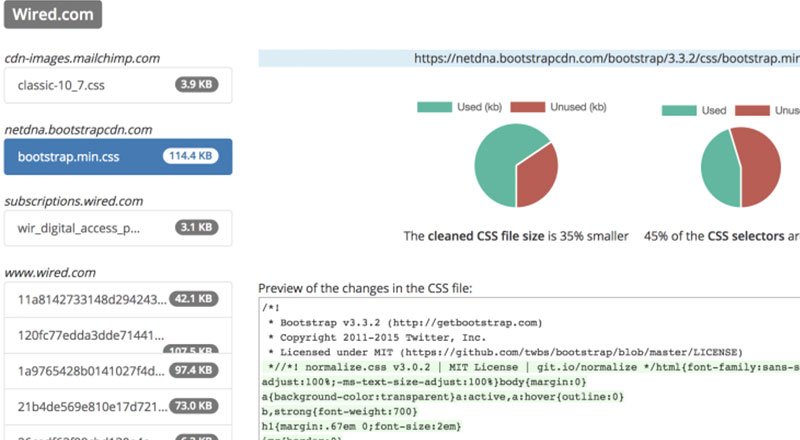Click the red slice of the selectors pie
This screenshot has height=440, width=800.
[760, 168]
